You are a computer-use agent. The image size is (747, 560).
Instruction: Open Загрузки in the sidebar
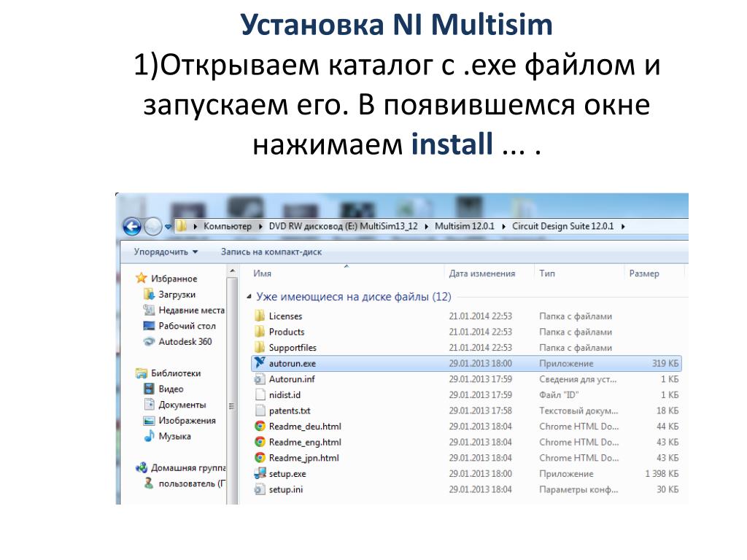pyautogui.click(x=177, y=295)
